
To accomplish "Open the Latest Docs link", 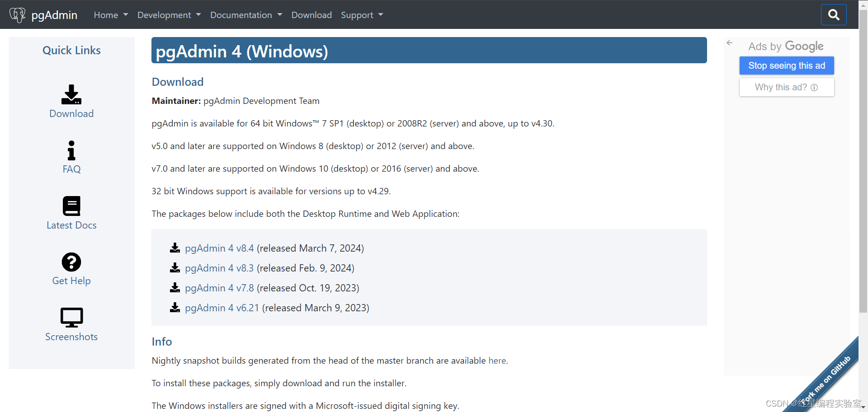I will (71, 225).
